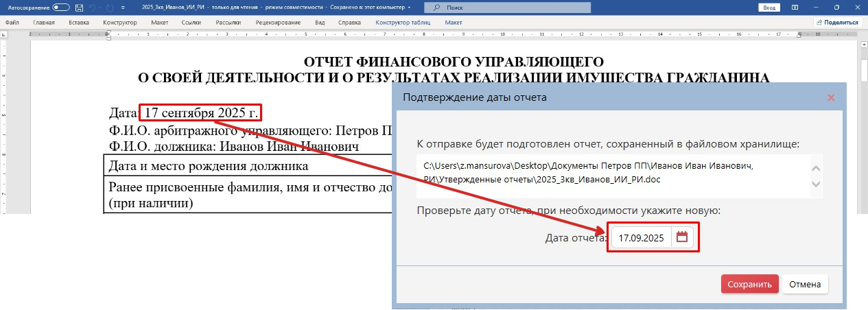Expand the document save location dropdown in title
868x310 pixels.
[410, 7]
